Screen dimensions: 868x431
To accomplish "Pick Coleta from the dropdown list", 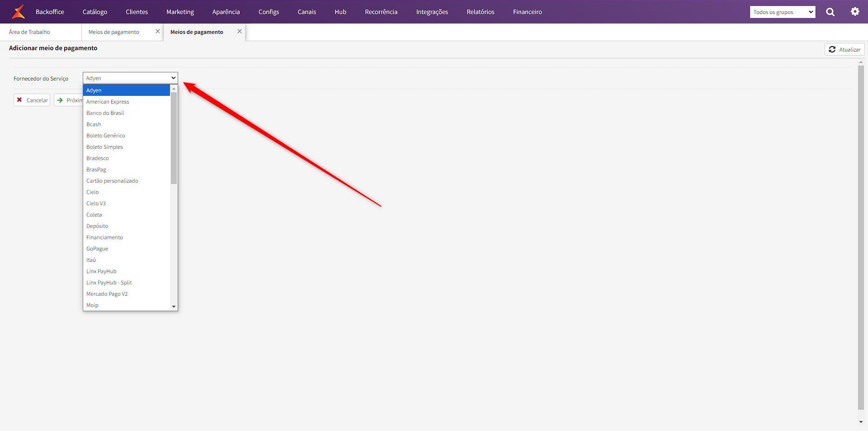I will (127, 215).
